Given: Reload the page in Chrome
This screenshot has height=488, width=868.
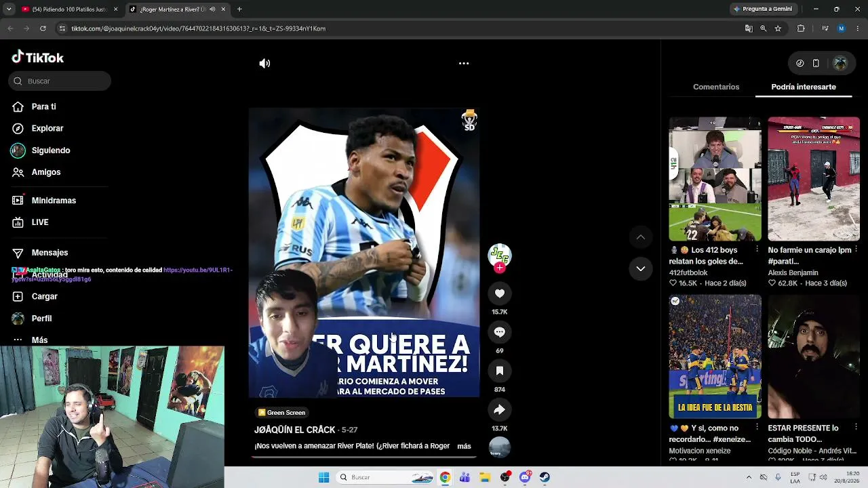Looking at the screenshot, I should [x=43, y=28].
